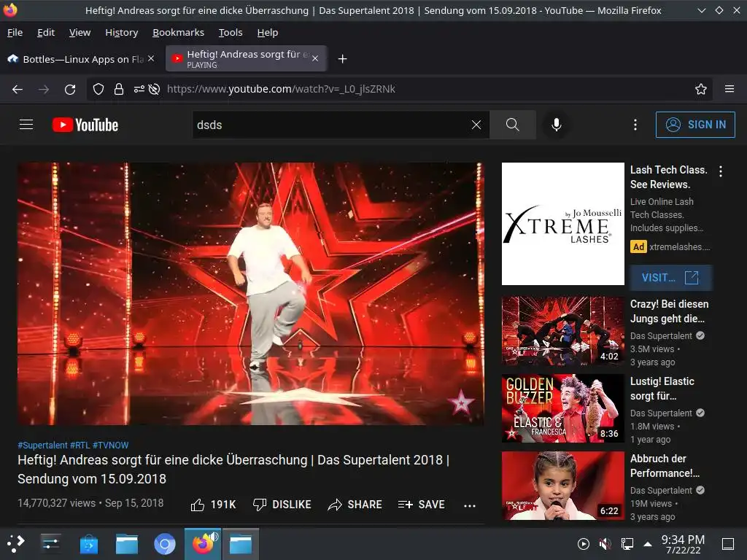The width and height of the screenshot is (747, 560).
Task: Open the #TVNOW hashtag link
Action: [x=111, y=446]
